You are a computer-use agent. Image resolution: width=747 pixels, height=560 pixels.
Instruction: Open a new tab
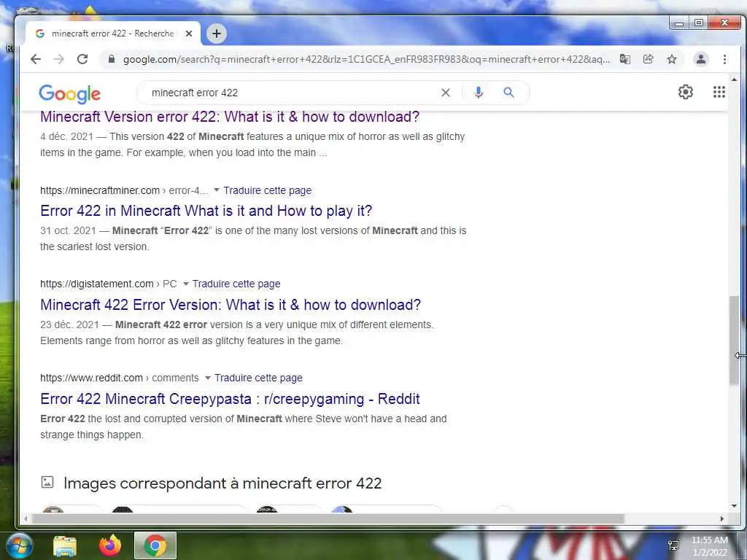[x=216, y=34]
